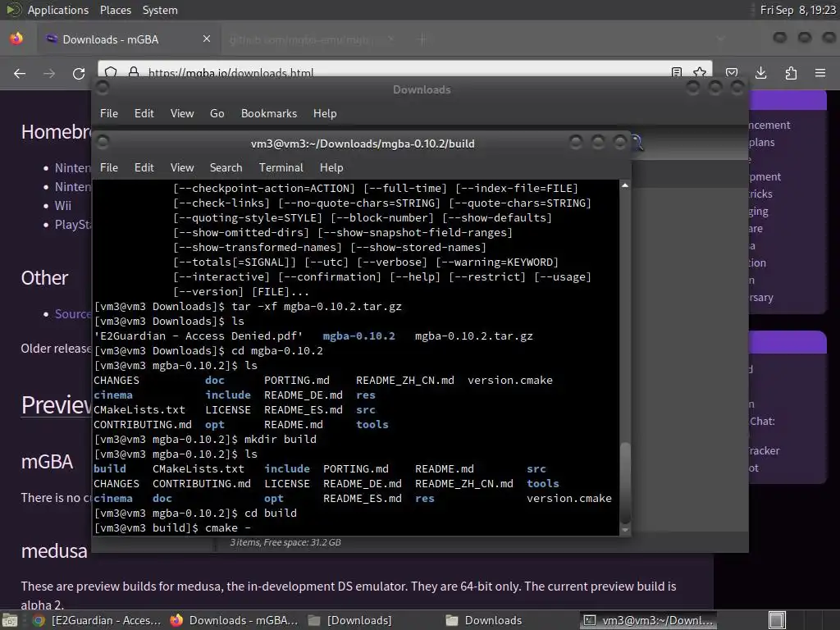840x630 pixels.
Task: Click the Firefox back arrow button
Action: coord(20,73)
